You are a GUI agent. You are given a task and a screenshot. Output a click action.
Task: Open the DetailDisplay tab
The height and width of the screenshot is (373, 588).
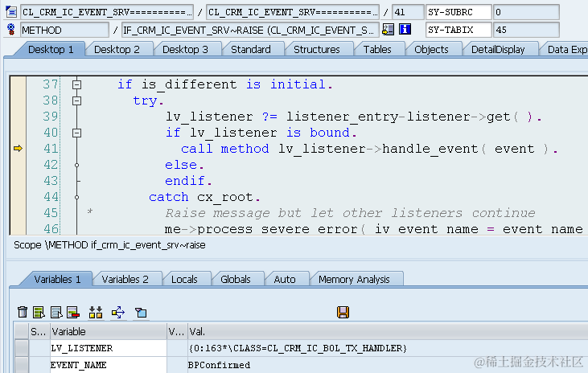click(498, 50)
